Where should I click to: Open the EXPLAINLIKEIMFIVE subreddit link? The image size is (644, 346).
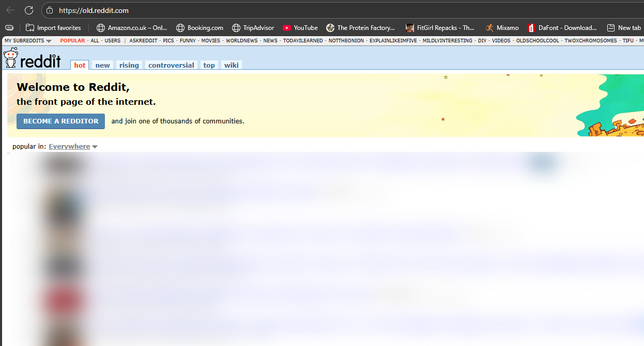pyautogui.click(x=393, y=41)
